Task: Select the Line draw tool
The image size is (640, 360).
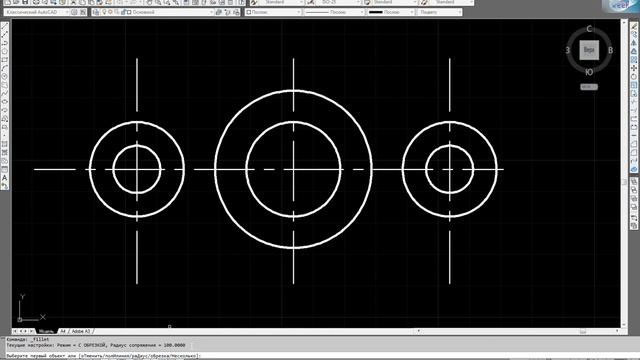Action: [4, 26]
